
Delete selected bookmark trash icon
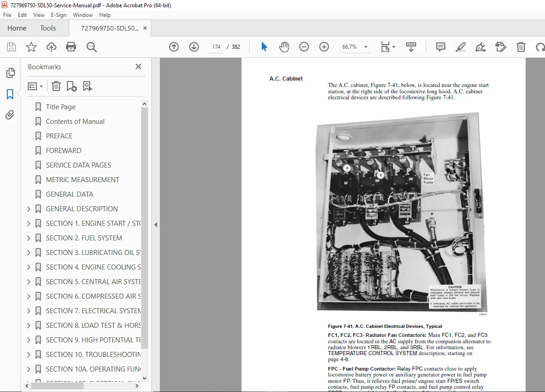coord(56,86)
